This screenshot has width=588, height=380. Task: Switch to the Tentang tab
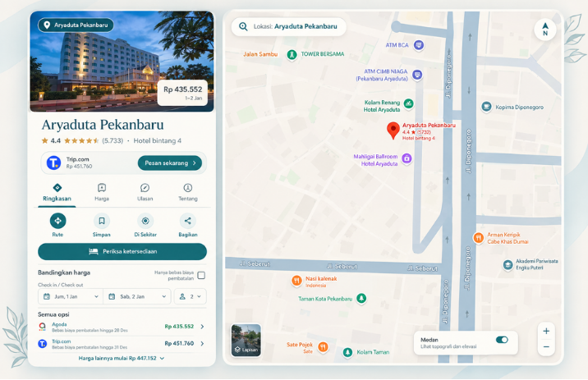coord(188,193)
